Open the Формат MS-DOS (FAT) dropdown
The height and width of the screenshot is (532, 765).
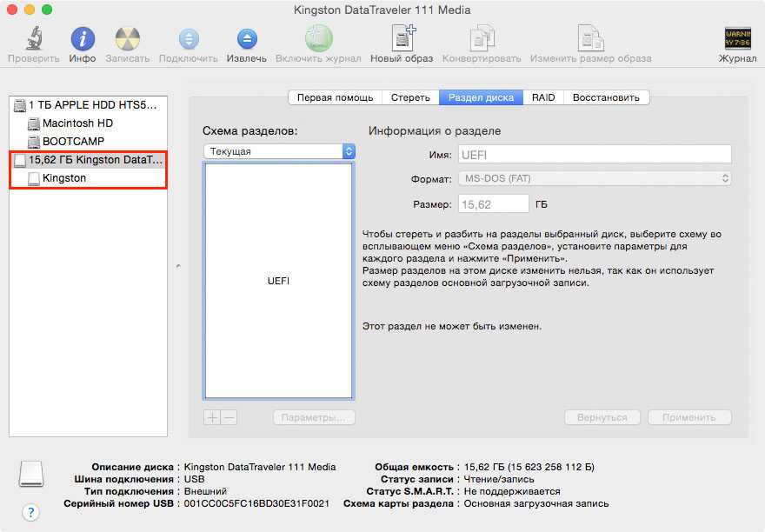[595, 178]
